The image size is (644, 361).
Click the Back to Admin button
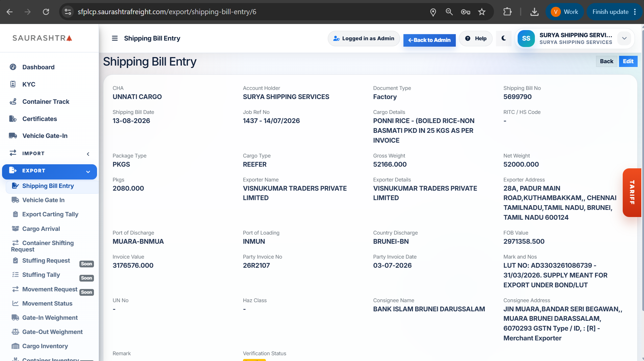pyautogui.click(x=429, y=40)
